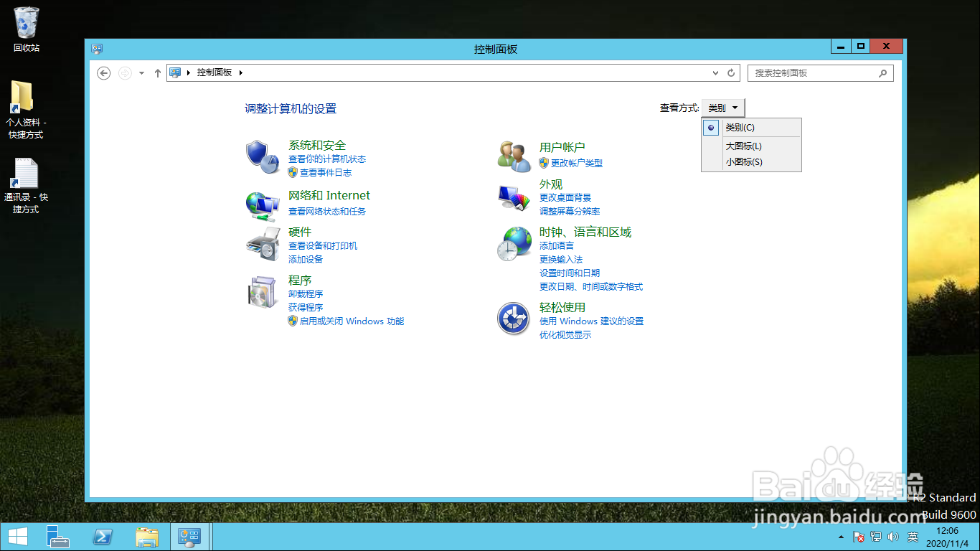Image resolution: width=980 pixels, height=551 pixels.
Task: Click the Up one level arrow
Action: pyautogui.click(x=158, y=72)
